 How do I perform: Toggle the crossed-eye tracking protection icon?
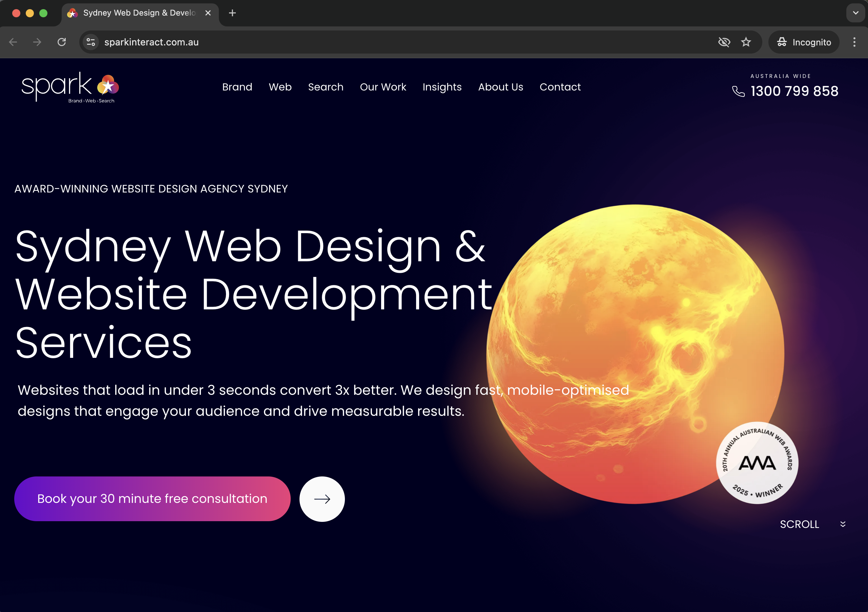click(724, 42)
